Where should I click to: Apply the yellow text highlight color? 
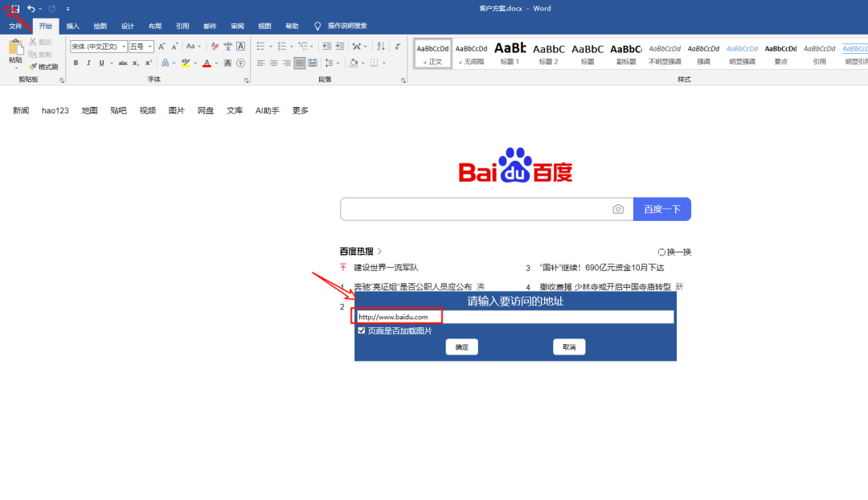point(186,64)
